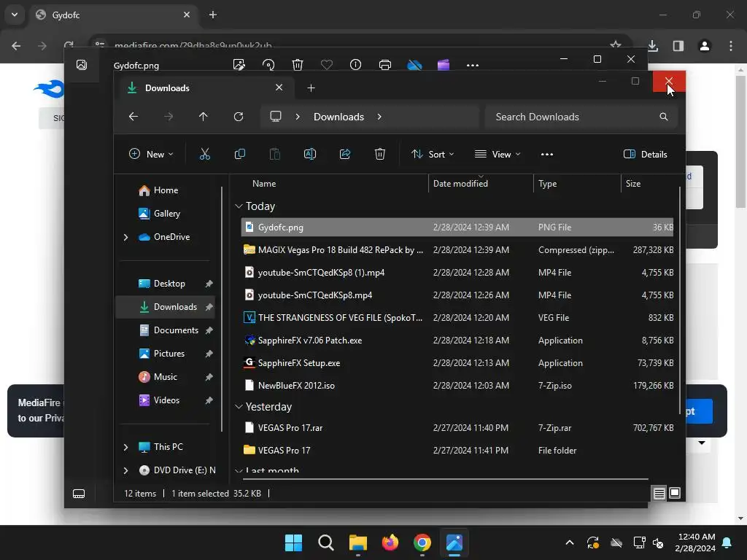Open Desktop in navigation pane

click(169, 284)
